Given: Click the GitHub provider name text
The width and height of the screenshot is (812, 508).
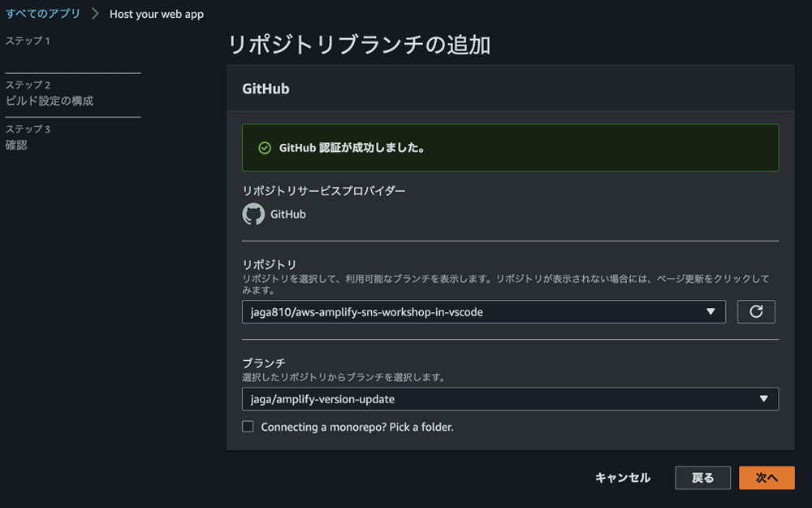Looking at the screenshot, I should 288,214.
